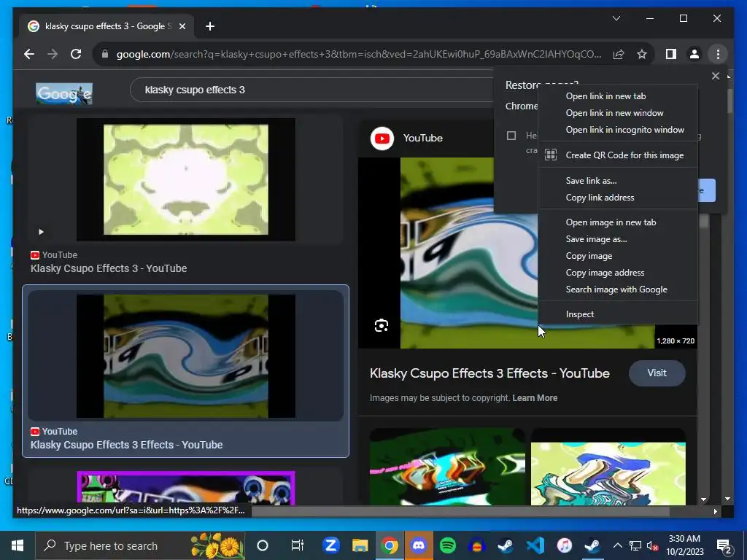Open a new tab with plus button
This screenshot has height=560, width=747.
coord(210,26)
